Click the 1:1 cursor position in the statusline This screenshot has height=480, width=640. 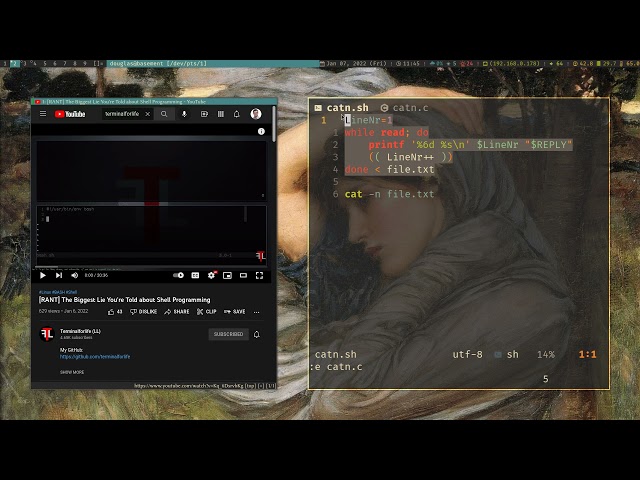point(587,354)
